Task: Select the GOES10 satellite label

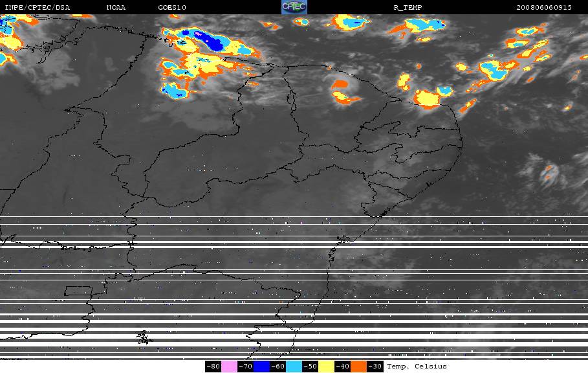Action: pos(172,8)
